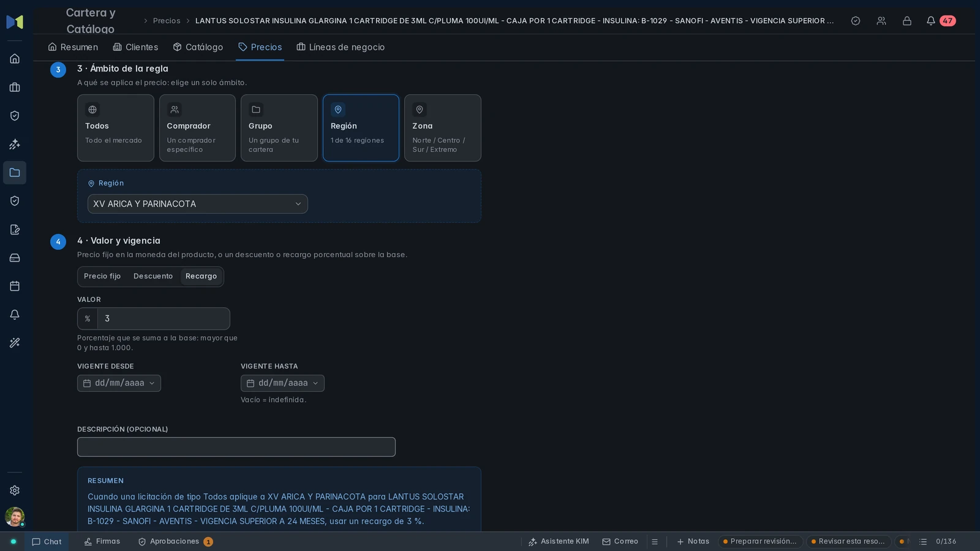Open the XV ARICA Y PARINACOTA region dropdown
Image resolution: width=980 pixels, height=551 pixels.
pyautogui.click(x=198, y=204)
